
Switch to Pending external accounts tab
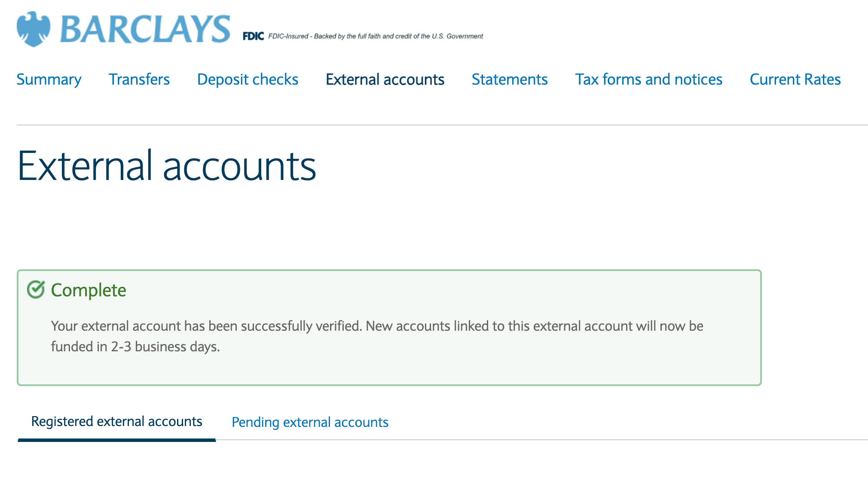(310, 422)
